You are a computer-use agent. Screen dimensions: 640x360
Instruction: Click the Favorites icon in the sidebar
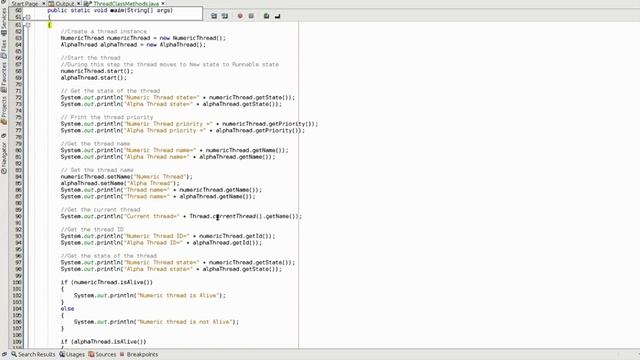point(4,89)
